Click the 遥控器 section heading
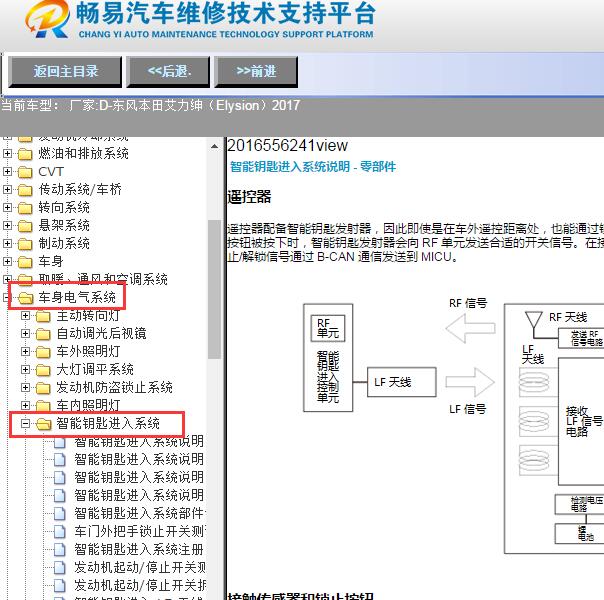This screenshot has height=600, width=604. pyautogui.click(x=249, y=197)
